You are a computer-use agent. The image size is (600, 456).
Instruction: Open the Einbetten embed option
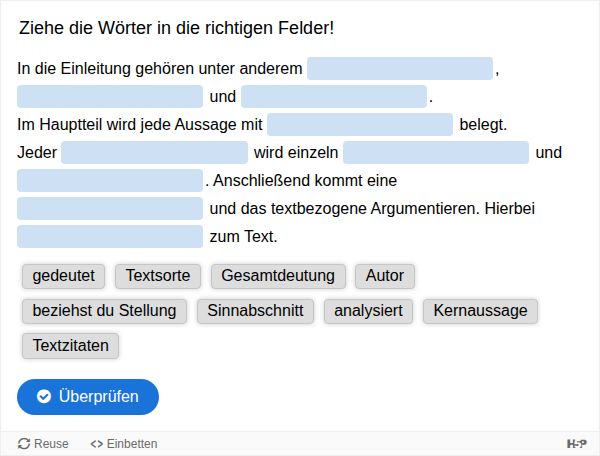(124, 443)
